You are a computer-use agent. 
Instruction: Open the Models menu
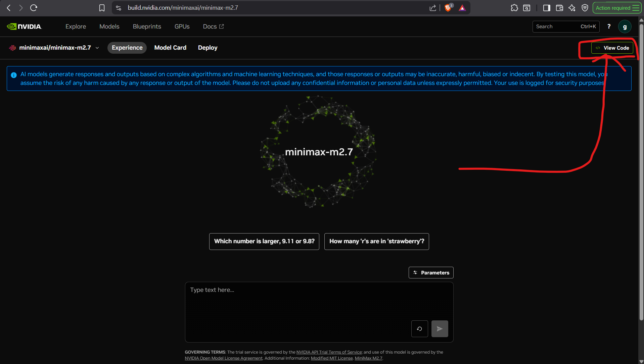pyautogui.click(x=109, y=27)
